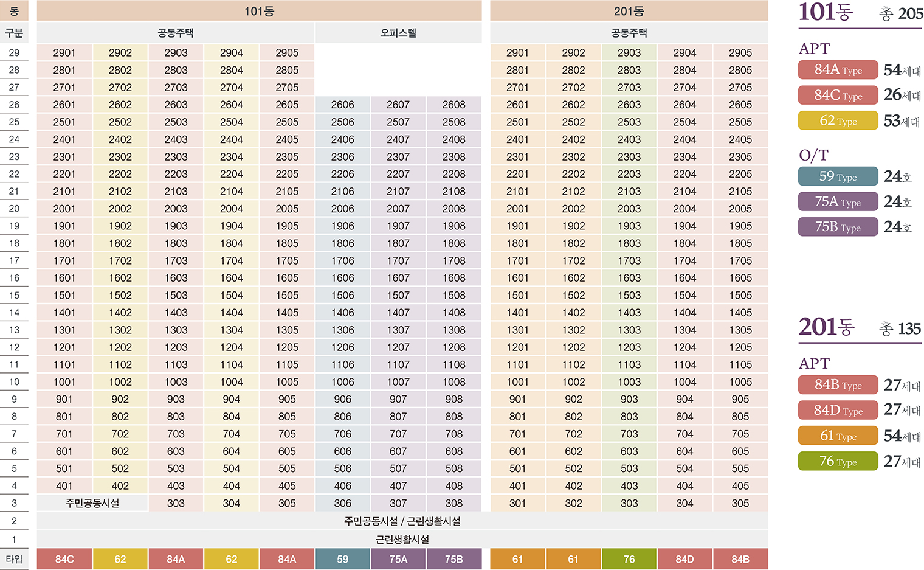Click floor number 15 in the 구분 column
This screenshot has width=924, height=570.
click(14, 295)
